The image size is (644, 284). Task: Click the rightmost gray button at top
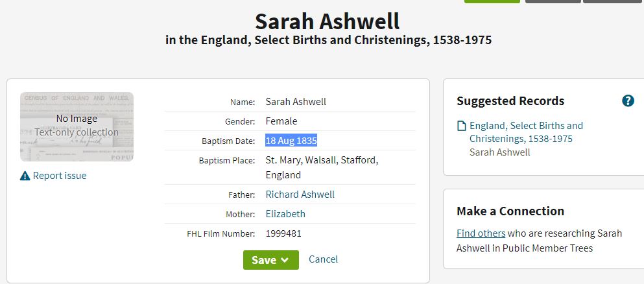[614, 1]
